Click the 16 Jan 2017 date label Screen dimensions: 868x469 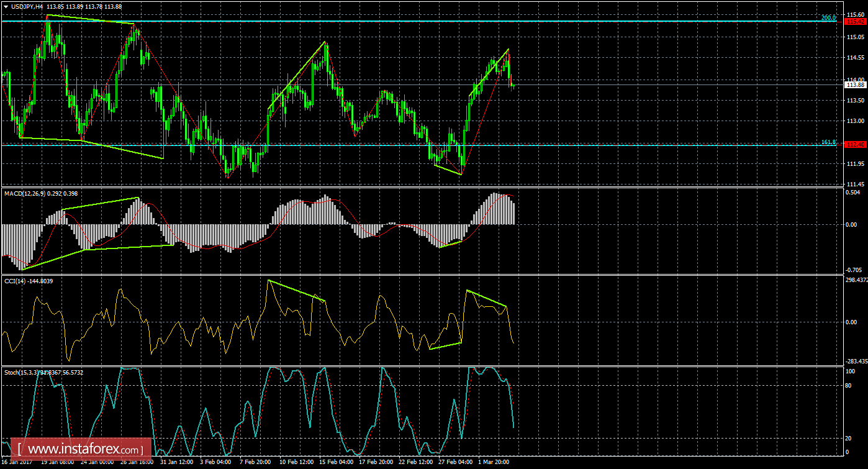17,463
